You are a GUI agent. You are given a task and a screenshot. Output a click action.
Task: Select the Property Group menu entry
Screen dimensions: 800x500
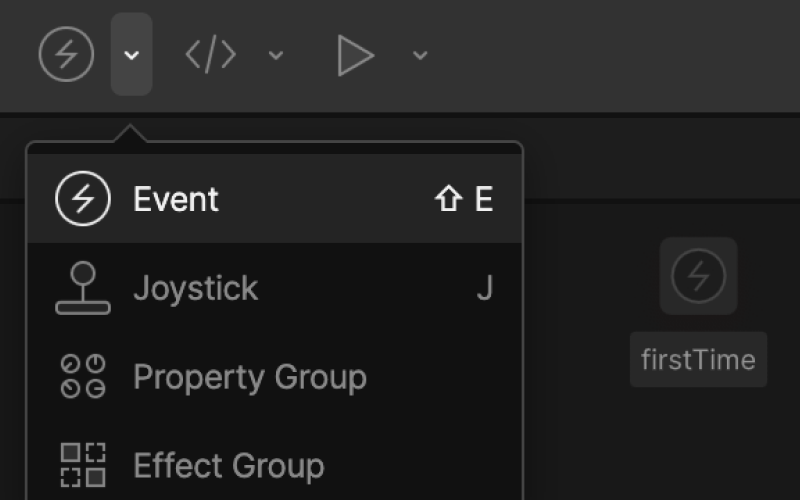[274, 377]
